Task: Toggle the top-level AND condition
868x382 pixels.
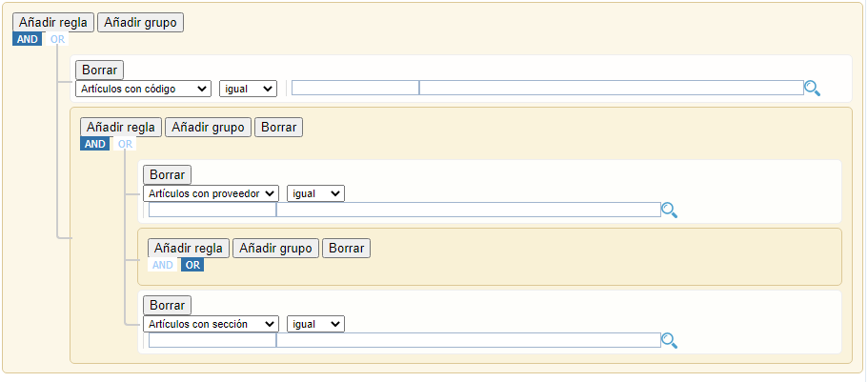Action: [x=27, y=40]
